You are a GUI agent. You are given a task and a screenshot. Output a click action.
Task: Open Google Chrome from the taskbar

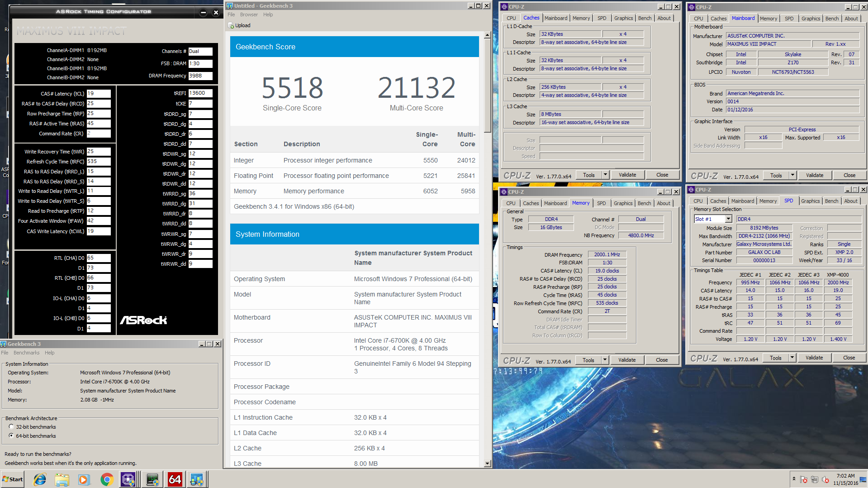pos(107,479)
